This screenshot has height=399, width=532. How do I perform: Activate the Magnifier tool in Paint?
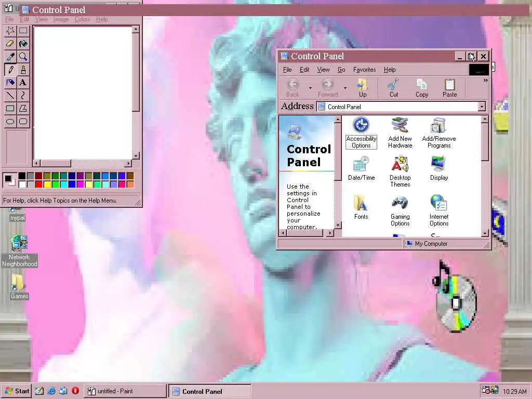(23, 57)
